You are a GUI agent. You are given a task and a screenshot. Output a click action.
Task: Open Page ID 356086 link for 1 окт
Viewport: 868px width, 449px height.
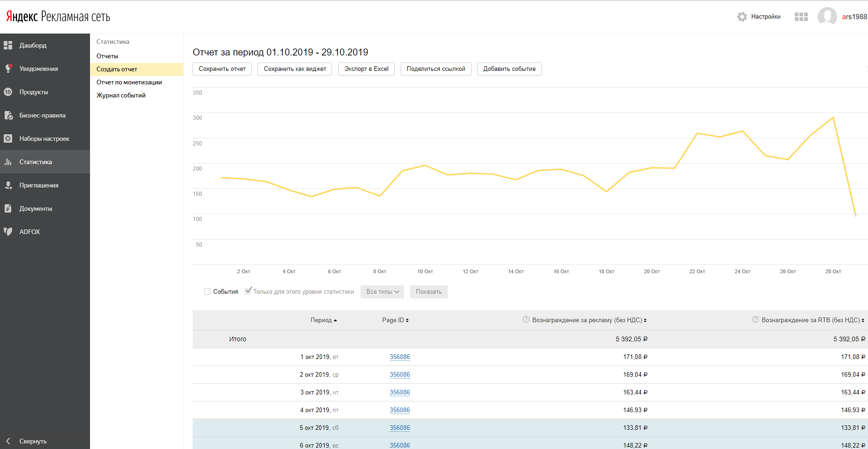pos(400,357)
